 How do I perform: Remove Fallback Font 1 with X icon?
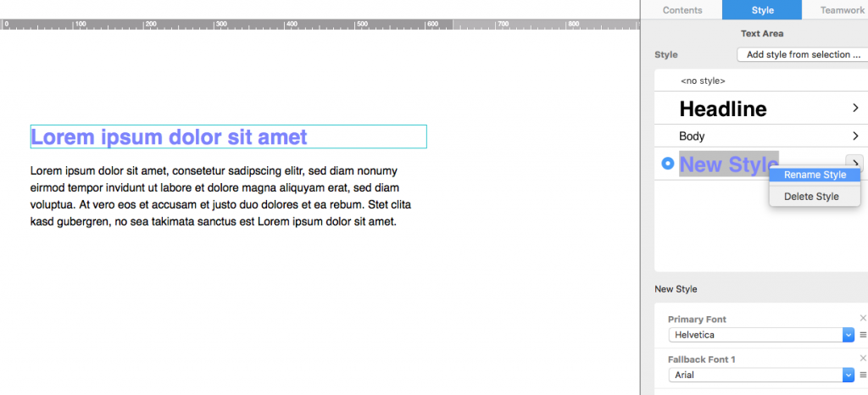(862, 358)
